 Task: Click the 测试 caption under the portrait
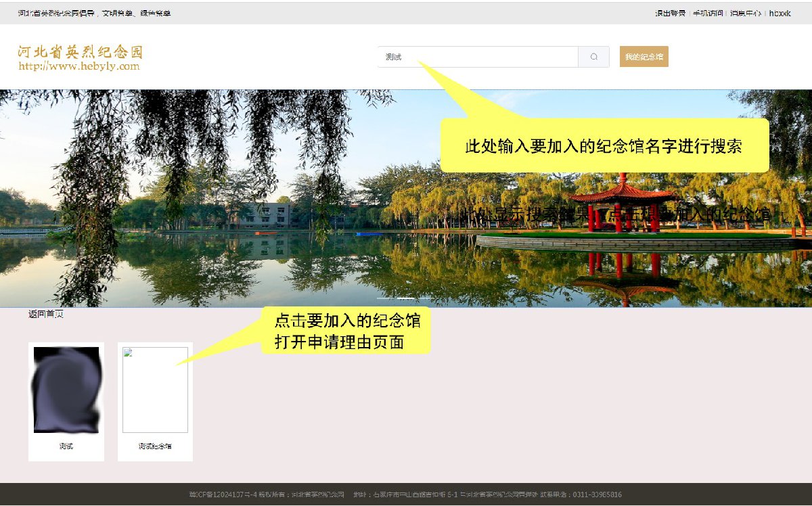[x=66, y=446]
